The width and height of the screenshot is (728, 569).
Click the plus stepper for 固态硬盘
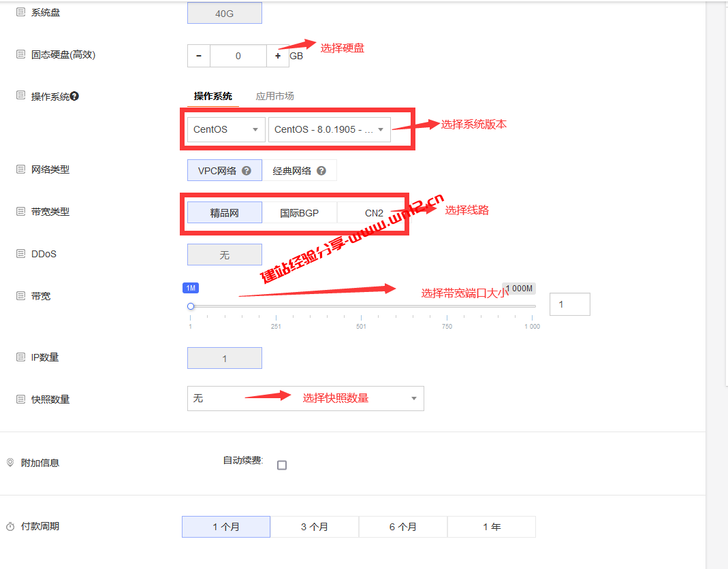click(x=278, y=55)
